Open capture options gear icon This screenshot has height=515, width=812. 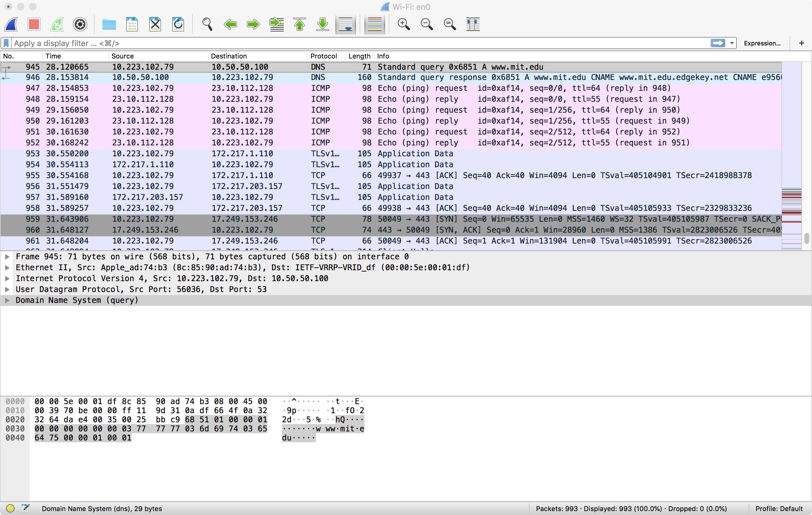pyautogui.click(x=80, y=24)
